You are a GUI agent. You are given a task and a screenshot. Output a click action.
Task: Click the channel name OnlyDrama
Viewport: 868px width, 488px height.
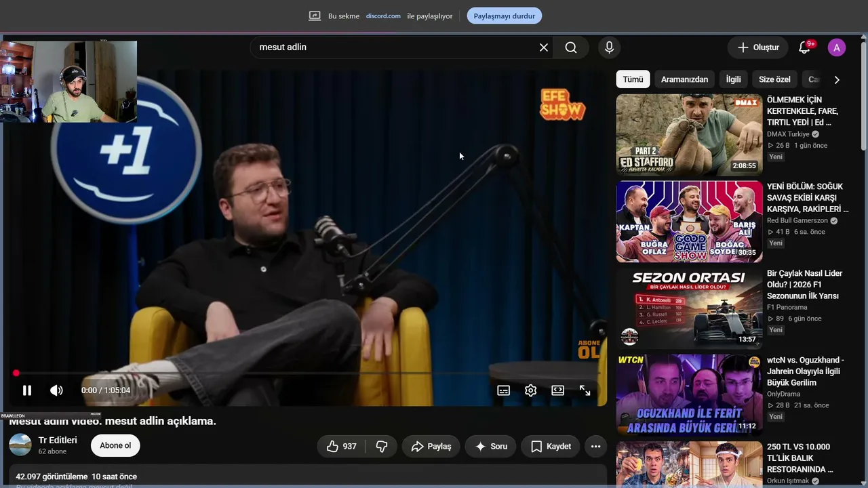(784, 394)
